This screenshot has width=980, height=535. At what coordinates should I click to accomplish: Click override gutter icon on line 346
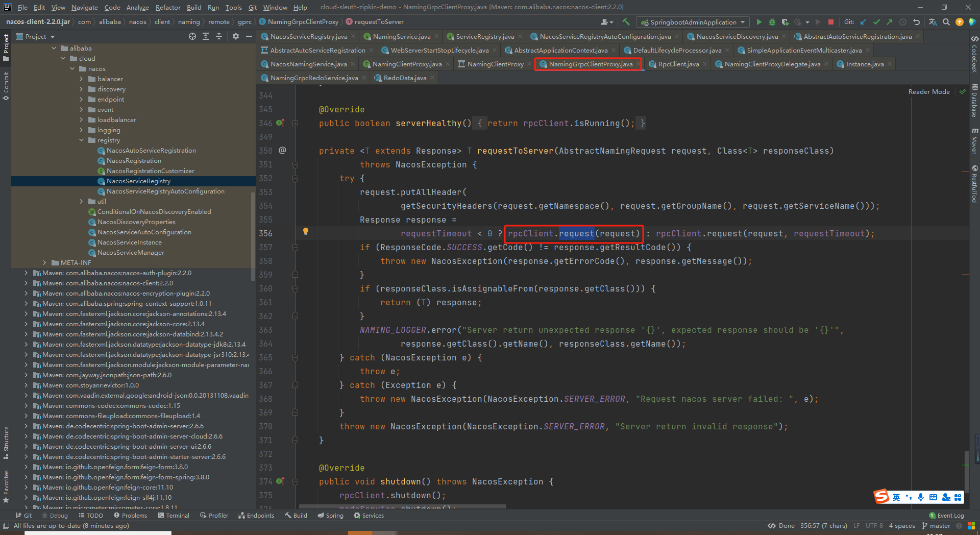click(x=280, y=123)
